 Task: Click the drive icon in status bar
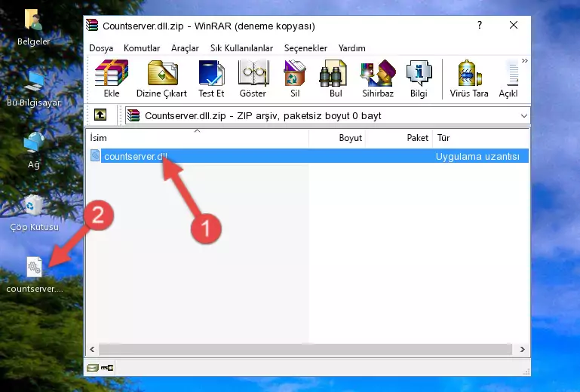click(93, 368)
